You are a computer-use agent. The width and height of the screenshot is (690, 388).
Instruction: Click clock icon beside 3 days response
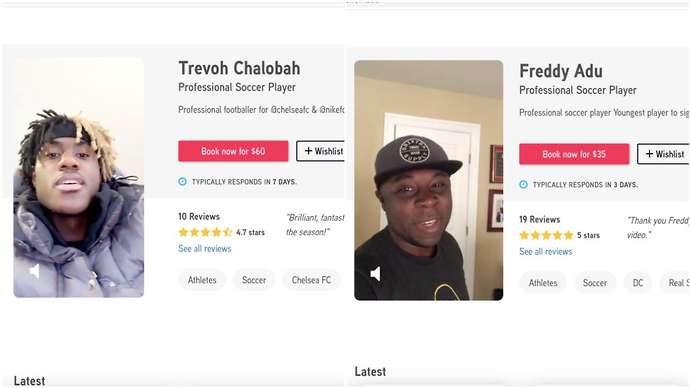[523, 184]
